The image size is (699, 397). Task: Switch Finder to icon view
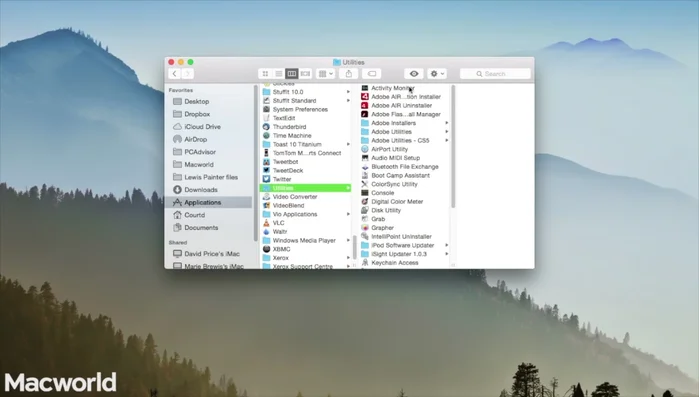(265, 74)
